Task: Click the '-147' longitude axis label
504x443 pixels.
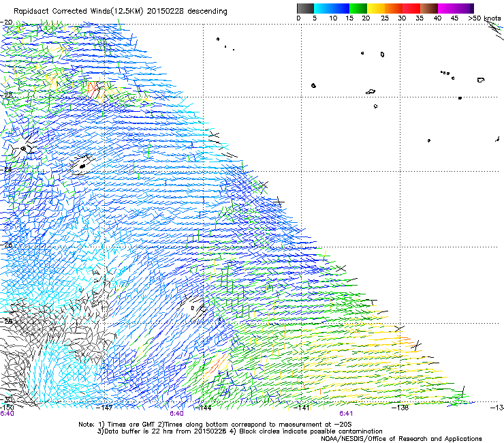Action: (105, 408)
